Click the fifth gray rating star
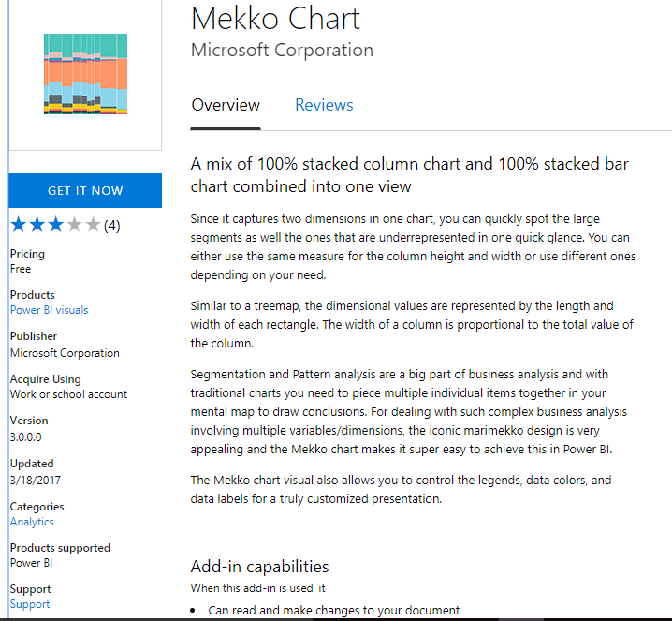This screenshot has width=672, height=621. 93,225
